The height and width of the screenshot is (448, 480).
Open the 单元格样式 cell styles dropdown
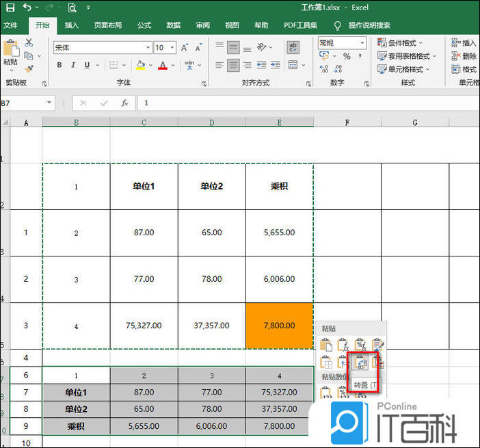(403, 69)
